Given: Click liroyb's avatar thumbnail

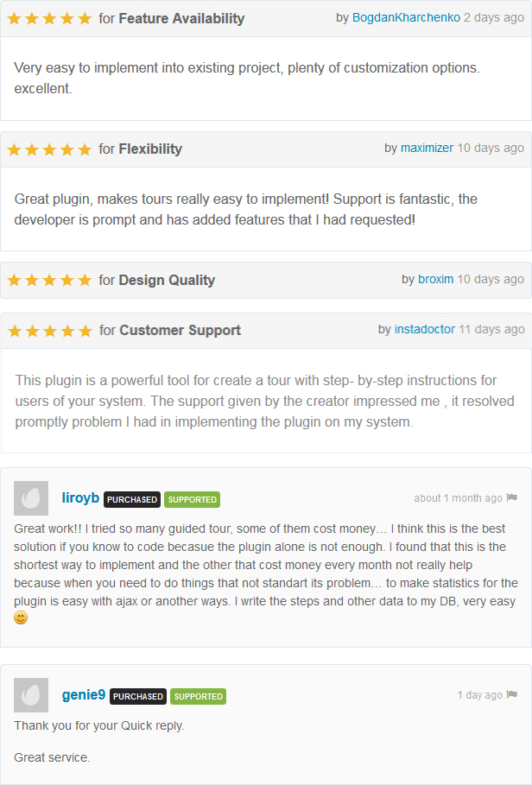Looking at the screenshot, I should [31, 498].
